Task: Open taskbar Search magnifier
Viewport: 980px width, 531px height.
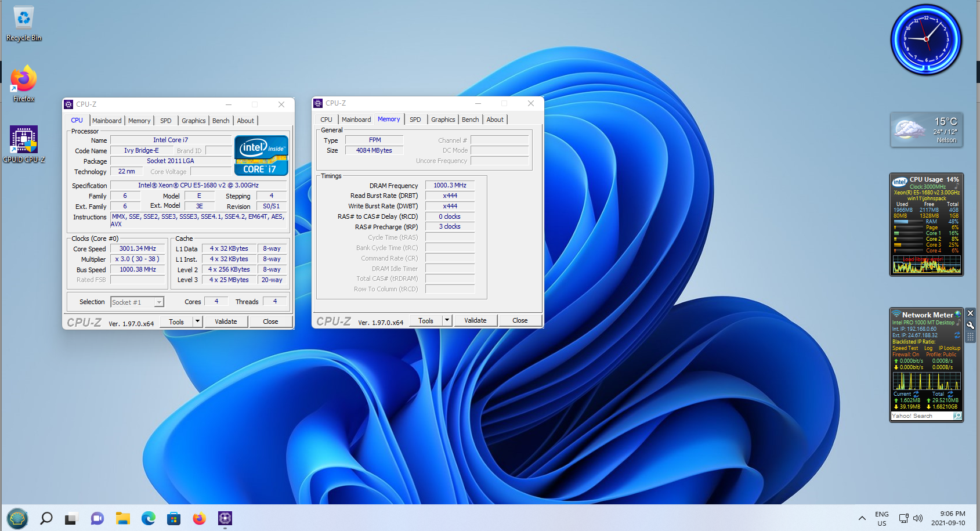Action: tap(46, 518)
